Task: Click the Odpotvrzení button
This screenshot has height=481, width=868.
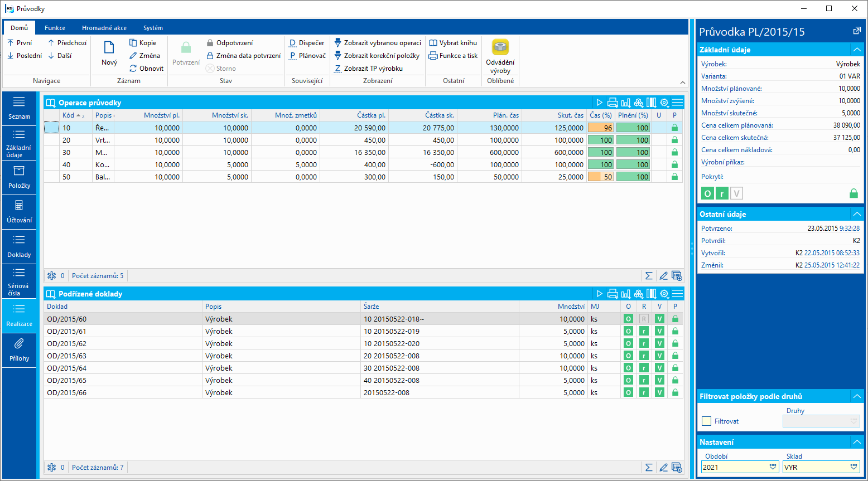Action: pyautogui.click(x=229, y=43)
